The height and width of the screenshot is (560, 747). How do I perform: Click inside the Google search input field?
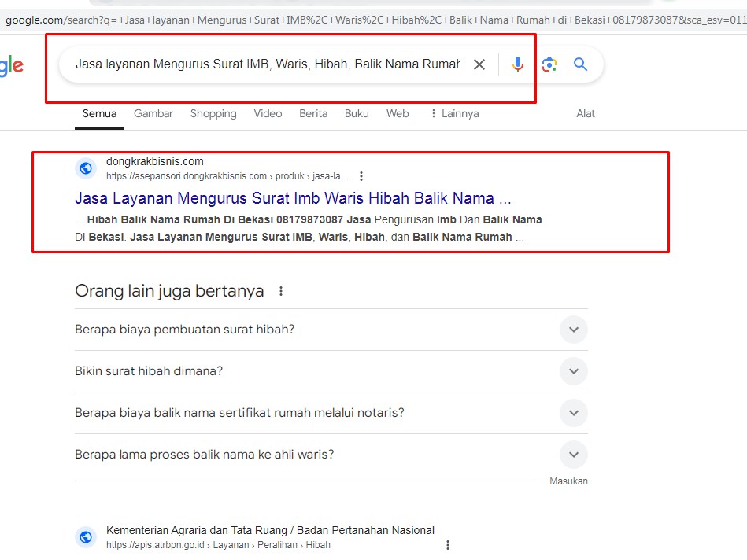(x=268, y=64)
